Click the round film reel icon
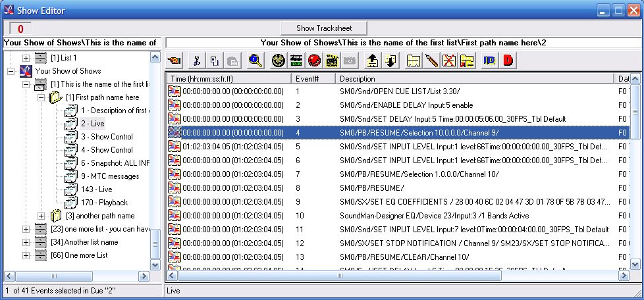 coord(279,61)
